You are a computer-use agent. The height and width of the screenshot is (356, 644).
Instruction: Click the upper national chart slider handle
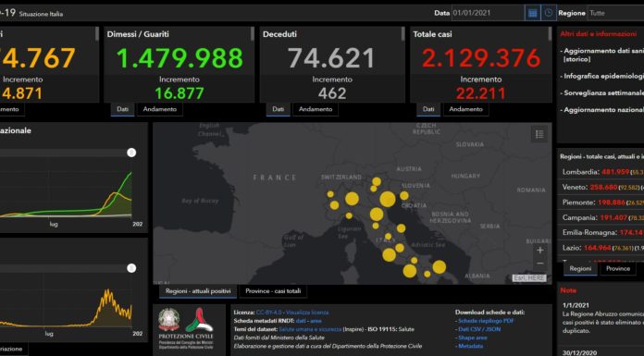pyautogui.click(x=131, y=153)
